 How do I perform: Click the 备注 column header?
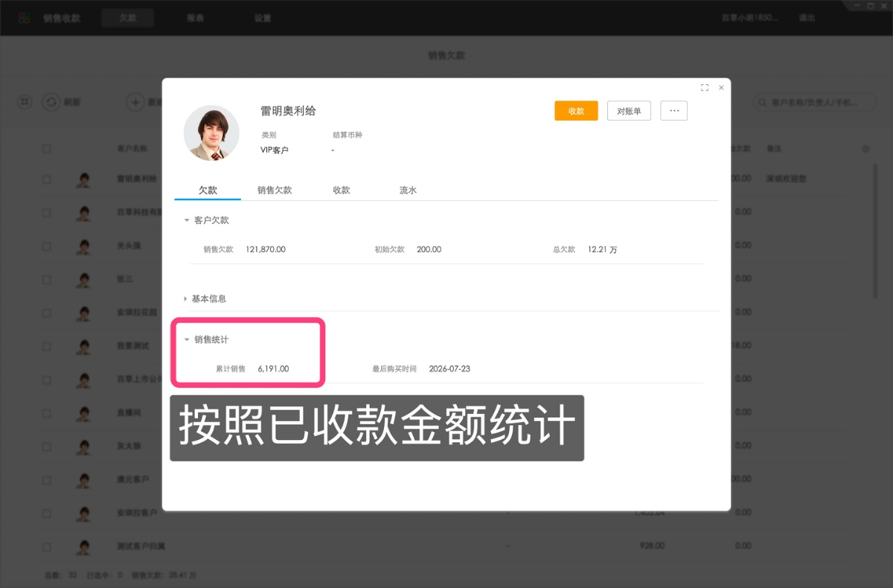tap(774, 149)
